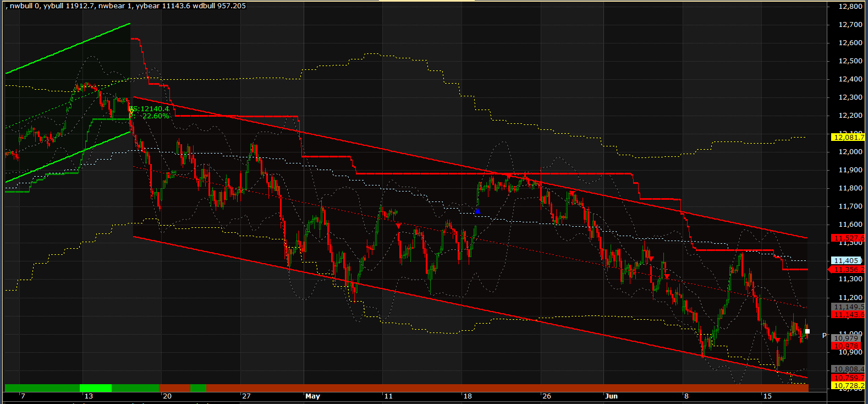Click the gray 10,979 price label
The width and height of the screenshot is (868, 404).
click(x=845, y=338)
